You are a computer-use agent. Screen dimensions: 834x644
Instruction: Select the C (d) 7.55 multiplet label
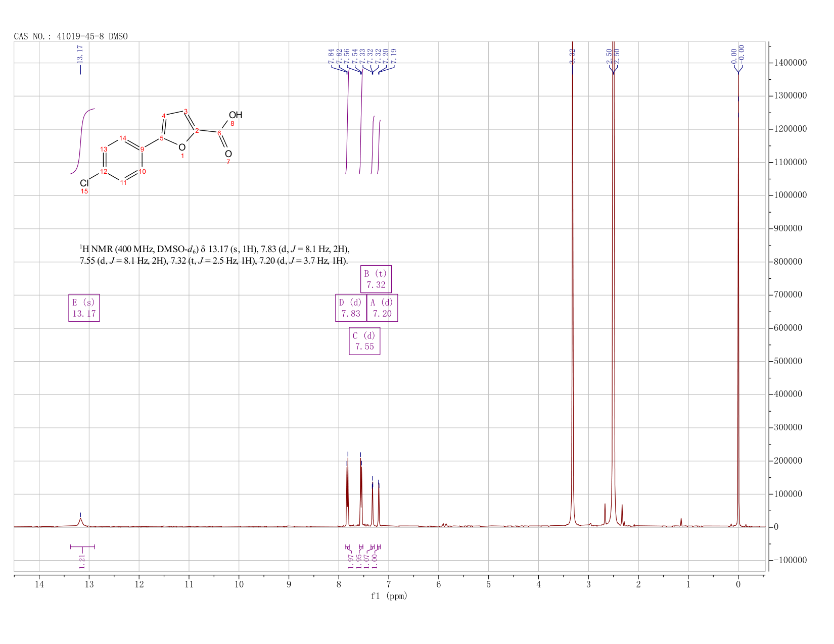tap(364, 341)
